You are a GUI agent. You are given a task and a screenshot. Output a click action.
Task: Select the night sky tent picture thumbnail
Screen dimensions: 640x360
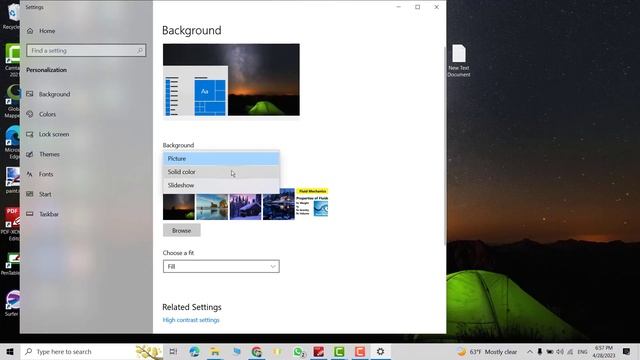179,207
